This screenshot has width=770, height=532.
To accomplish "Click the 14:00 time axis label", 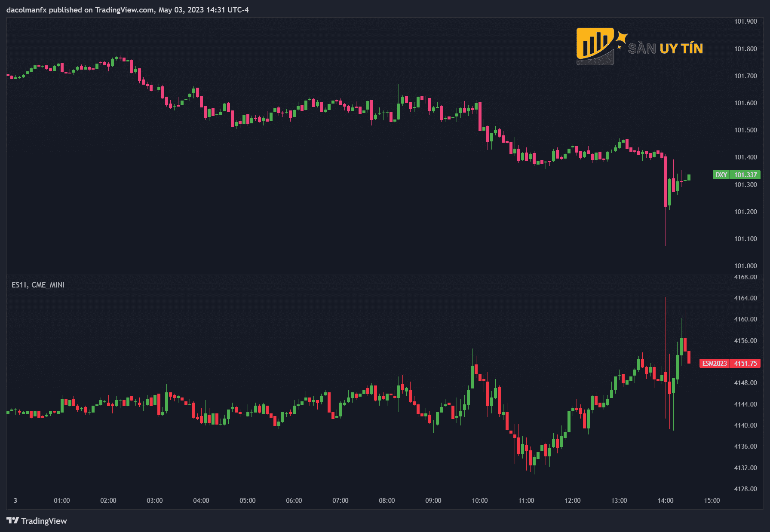I will pos(666,501).
